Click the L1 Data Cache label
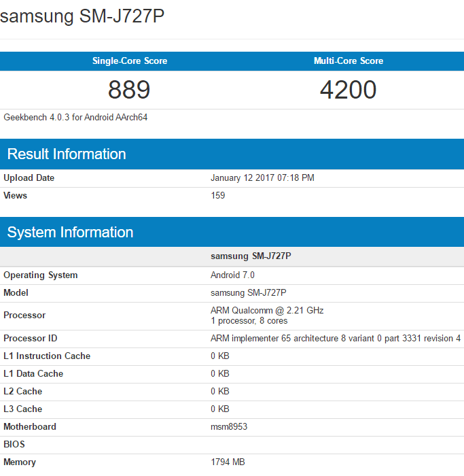Image resolution: width=464 pixels, height=476 pixels. [x=33, y=373]
